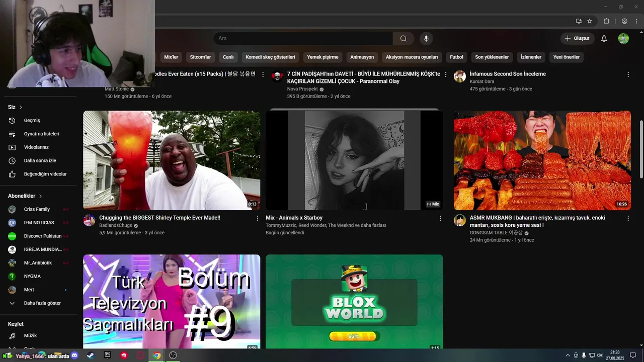Image resolution: width=644 pixels, height=362 pixels.
Task: Select Aksiyon-macera oyunları chip
Action: click(412, 57)
